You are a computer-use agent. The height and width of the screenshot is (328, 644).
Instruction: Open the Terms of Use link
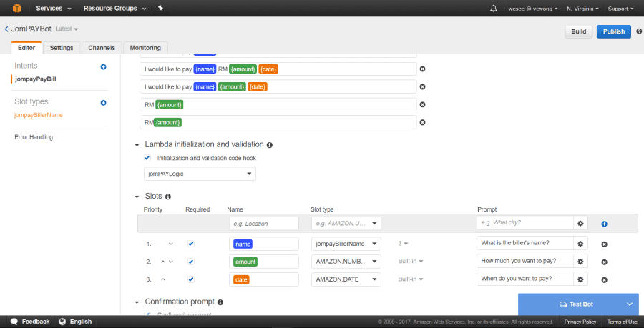click(623, 322)
